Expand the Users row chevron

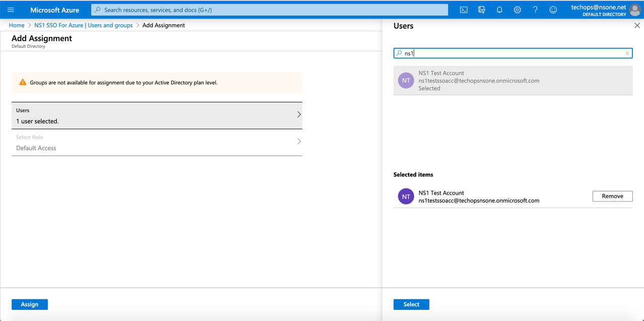tap(299, 115)
